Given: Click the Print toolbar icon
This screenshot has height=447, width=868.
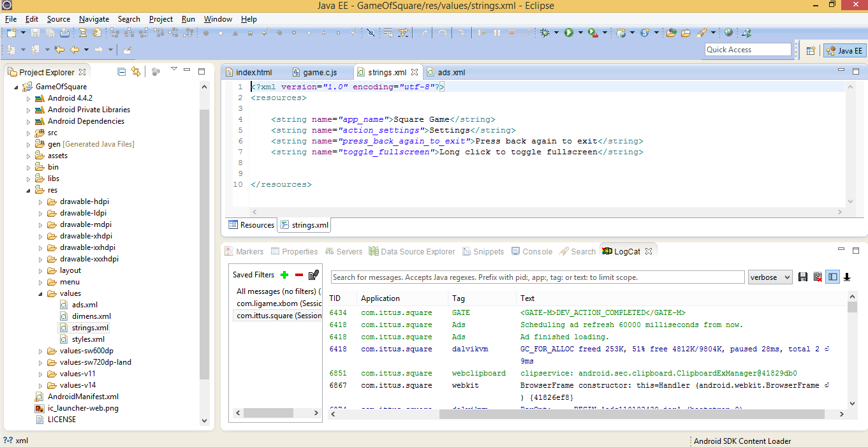Looking at the screenshot, I should 66,33.
